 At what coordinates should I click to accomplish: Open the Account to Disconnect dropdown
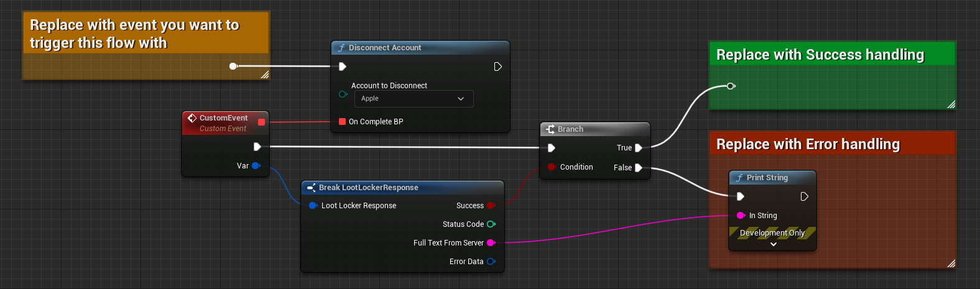pos(414,99)
